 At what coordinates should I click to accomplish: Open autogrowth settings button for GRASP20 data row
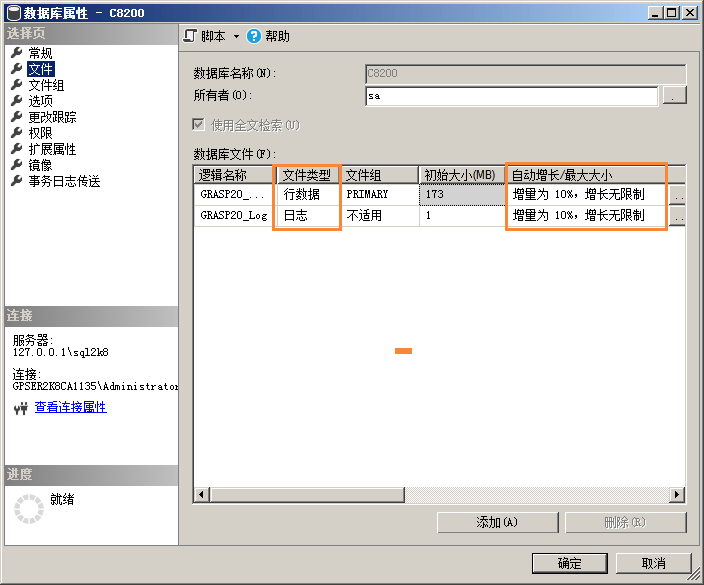677,195
